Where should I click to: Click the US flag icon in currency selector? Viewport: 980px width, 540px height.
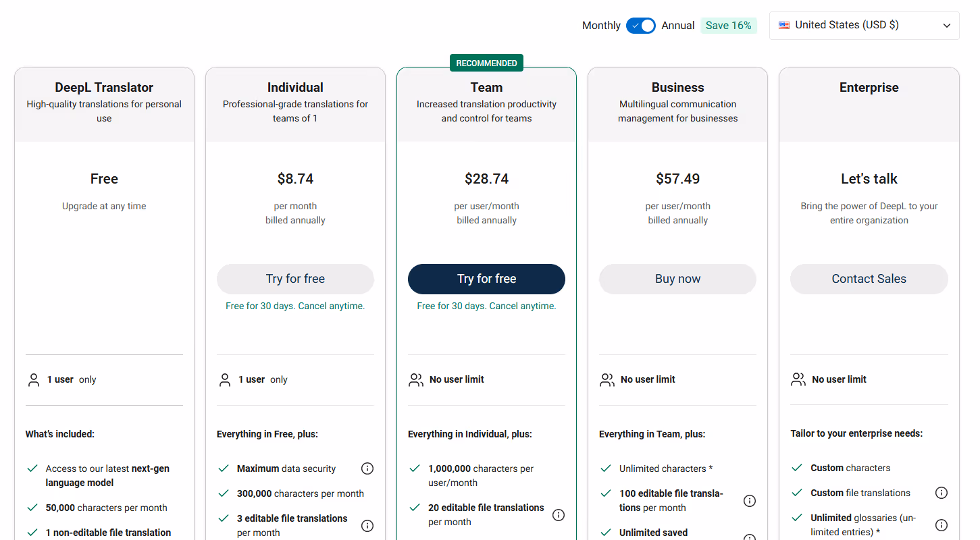click(784, 26)
